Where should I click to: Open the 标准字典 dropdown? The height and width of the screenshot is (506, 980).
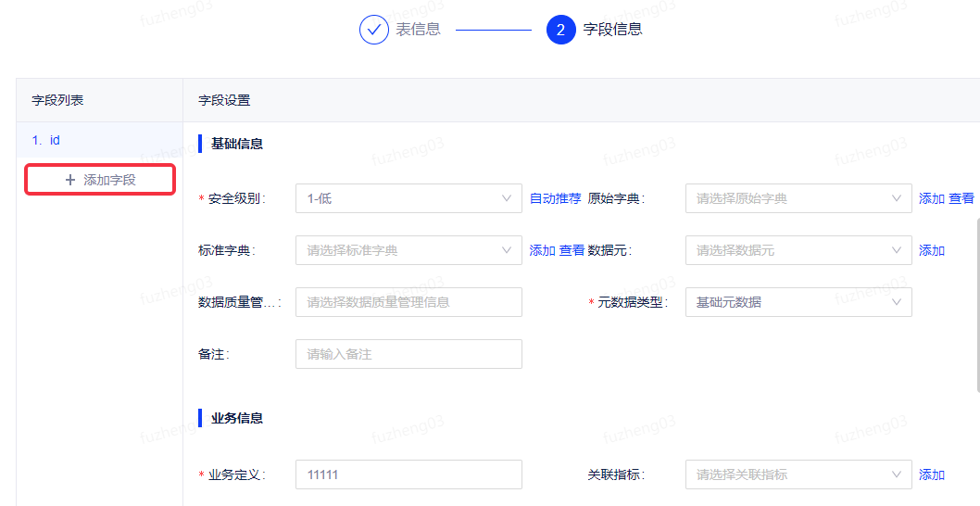[408, 250]
